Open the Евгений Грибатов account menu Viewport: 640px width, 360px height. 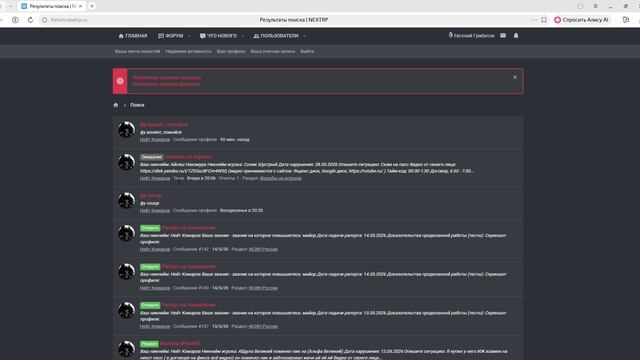[471, 36]
